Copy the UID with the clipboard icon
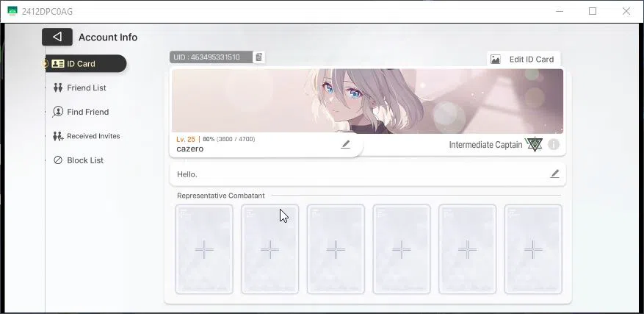 pos(258,57)
